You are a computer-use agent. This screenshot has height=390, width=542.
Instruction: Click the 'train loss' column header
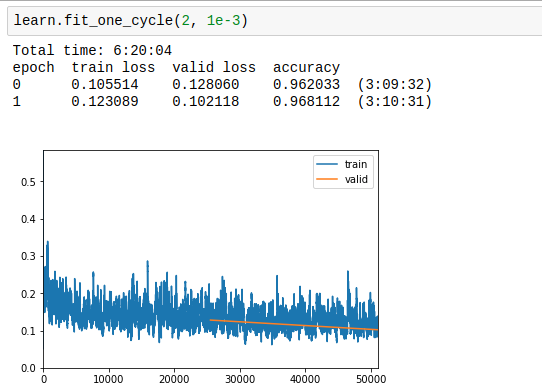(x=113, y=67)
